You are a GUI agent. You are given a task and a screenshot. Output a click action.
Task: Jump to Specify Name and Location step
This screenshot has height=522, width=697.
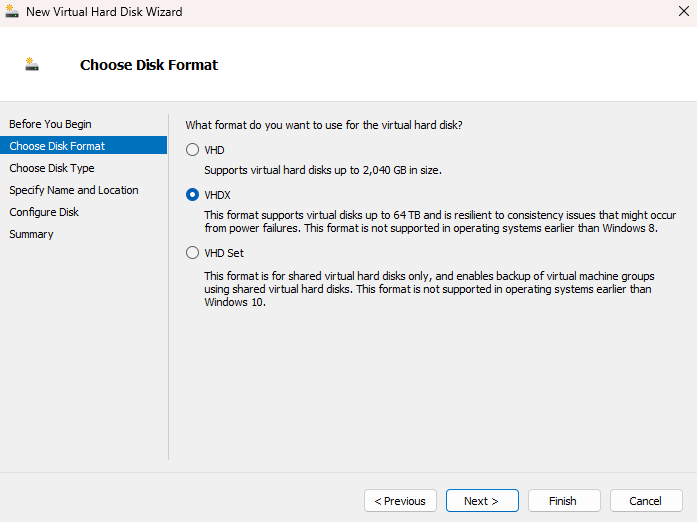pos(74,190)
